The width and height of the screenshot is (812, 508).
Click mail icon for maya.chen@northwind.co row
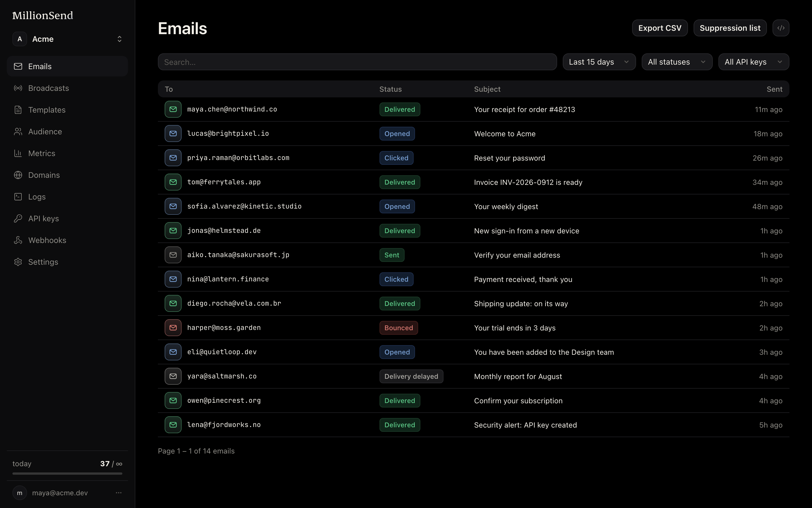click(173, 109)
